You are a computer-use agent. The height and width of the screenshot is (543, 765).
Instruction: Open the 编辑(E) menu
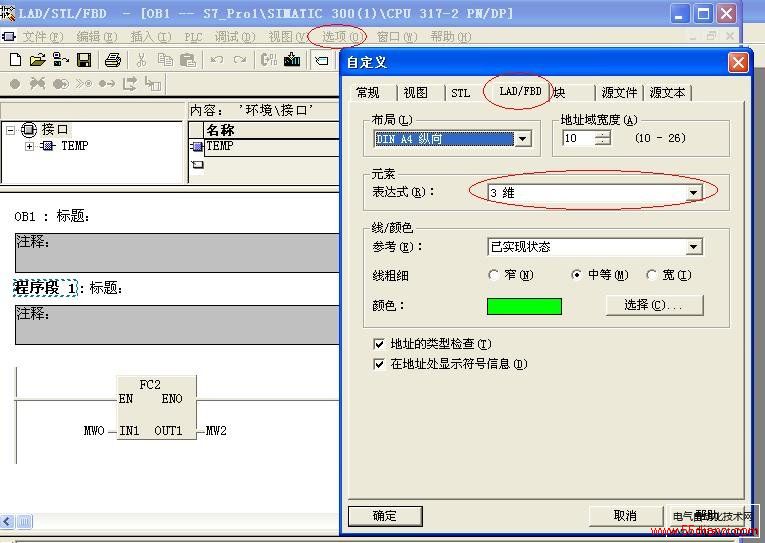tap(97, 37)
